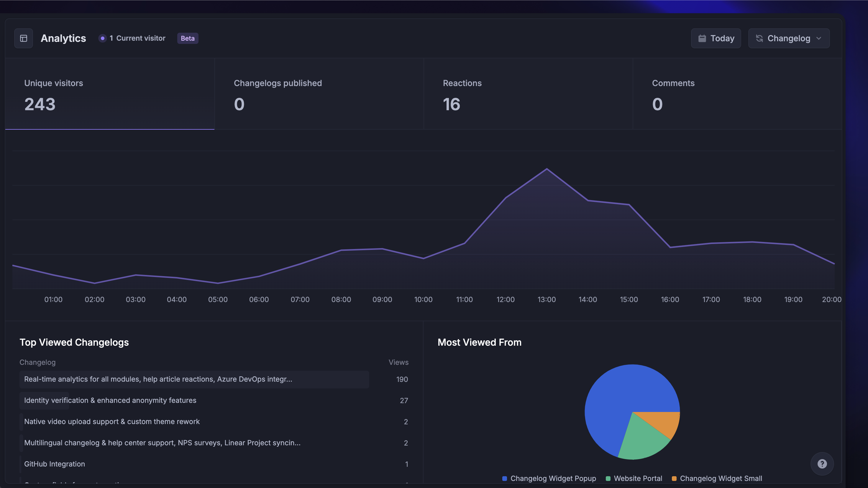Screen dimensions: 868x488
Task: Click the purple current visitor dot indicator
Action: (103, 38)
